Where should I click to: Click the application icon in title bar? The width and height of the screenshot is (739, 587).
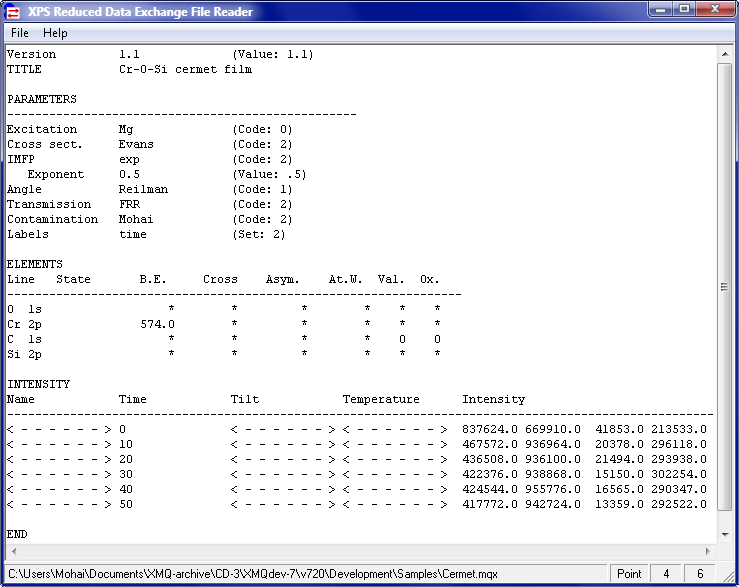pyautogui.click(x=15, y=12)
